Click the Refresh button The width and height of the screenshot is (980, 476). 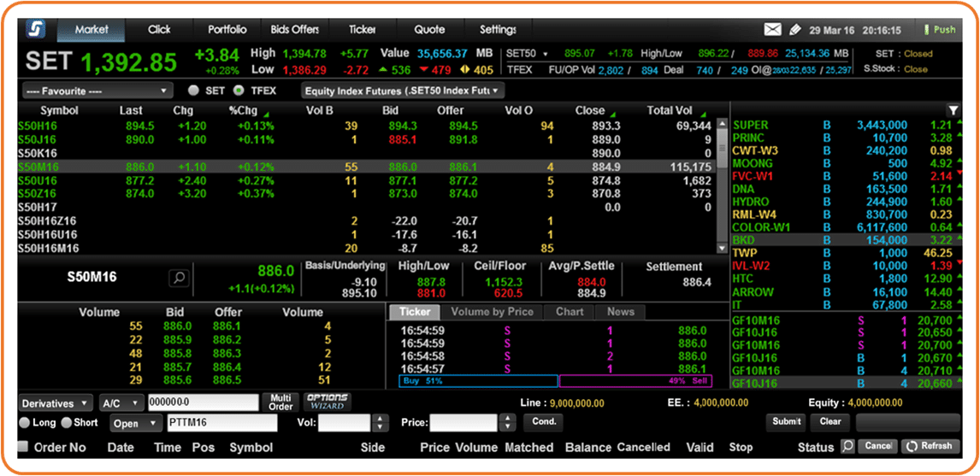(x=930, y=446)
